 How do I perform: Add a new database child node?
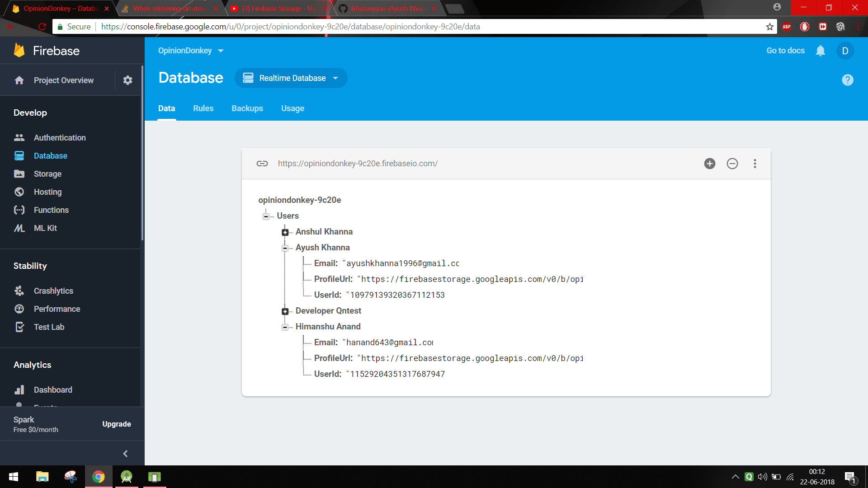pos(709,164)
